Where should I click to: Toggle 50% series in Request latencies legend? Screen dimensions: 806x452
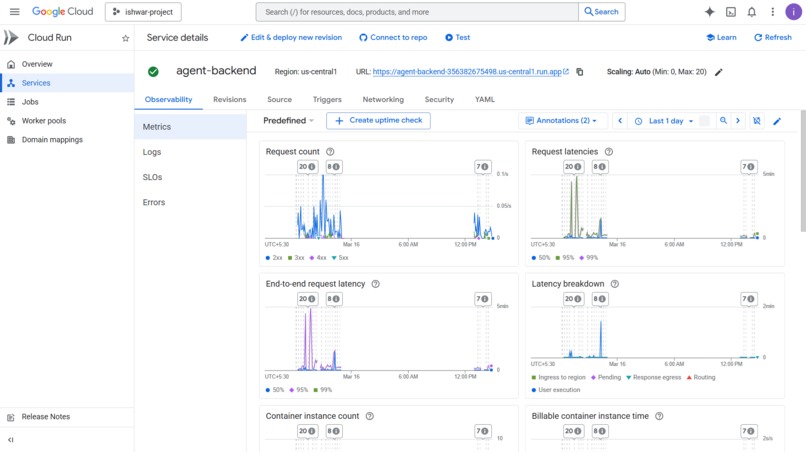[x=541, y=258]
